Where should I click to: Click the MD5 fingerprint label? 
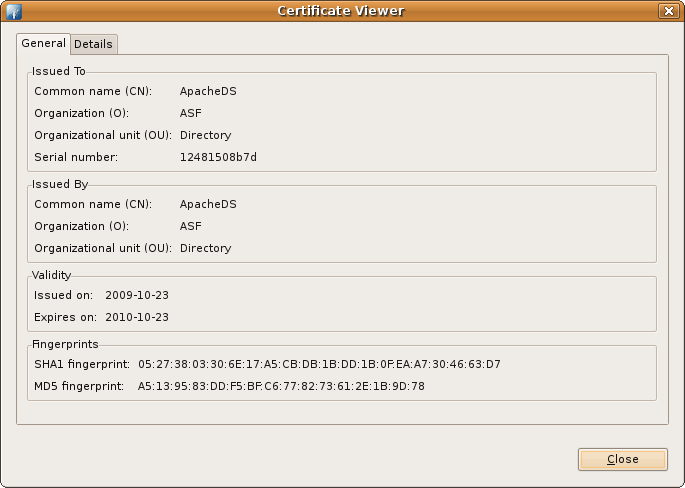[x=79, y=386]
